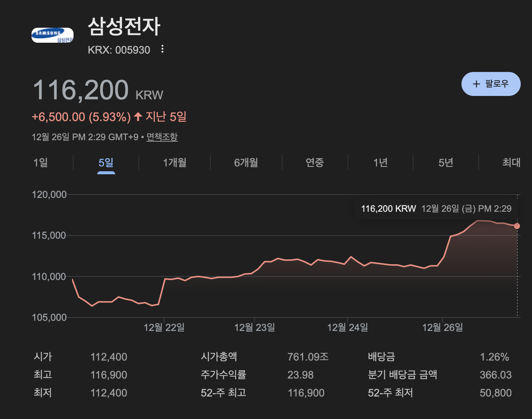Click the upward arrow next to 지난 5일
Image resolution: width=532 pixels, height=419 pixels.
(138, 117)
